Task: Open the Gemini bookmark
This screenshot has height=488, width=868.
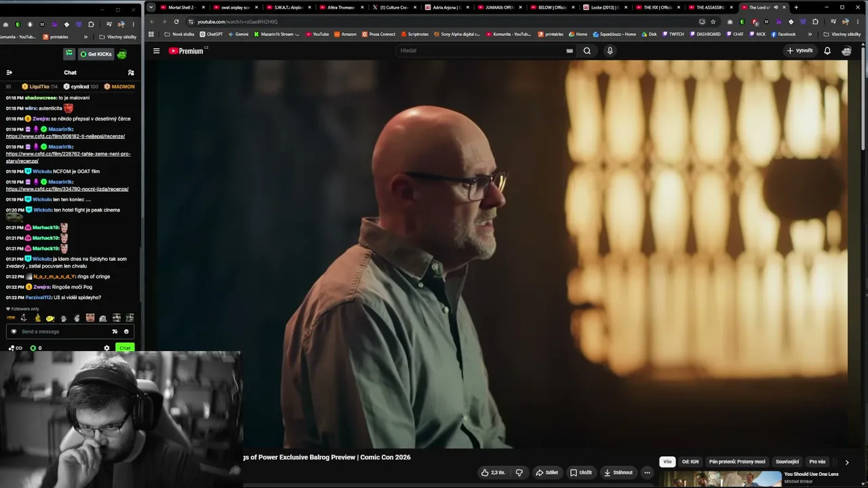Action: tap(238, 34)
